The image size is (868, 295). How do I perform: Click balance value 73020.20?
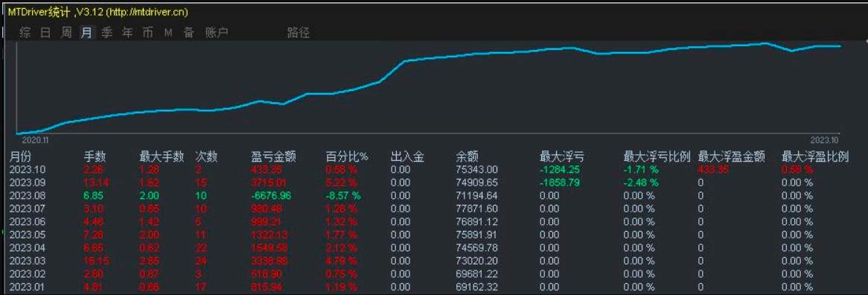(x=476, y=261)
